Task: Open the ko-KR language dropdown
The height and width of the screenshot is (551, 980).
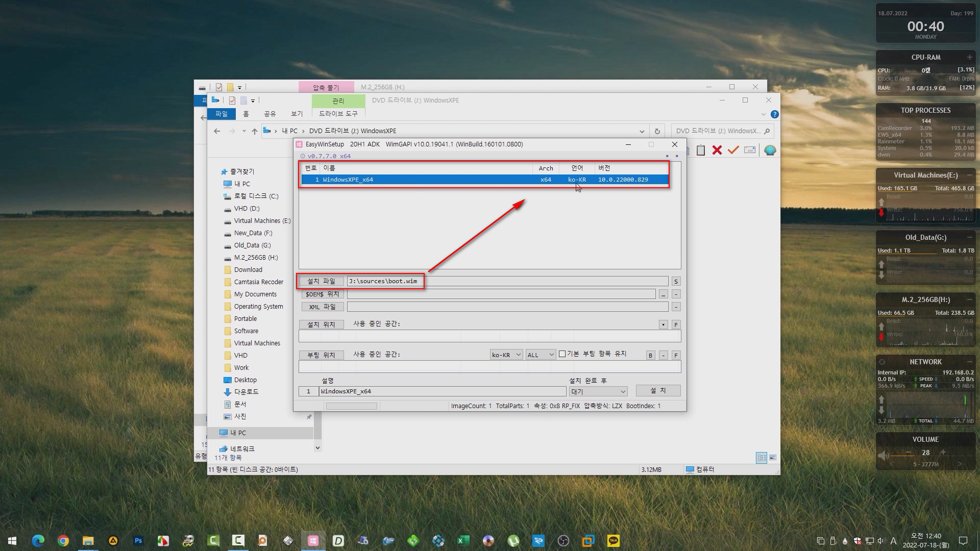Action: click(x=506, y=355)
